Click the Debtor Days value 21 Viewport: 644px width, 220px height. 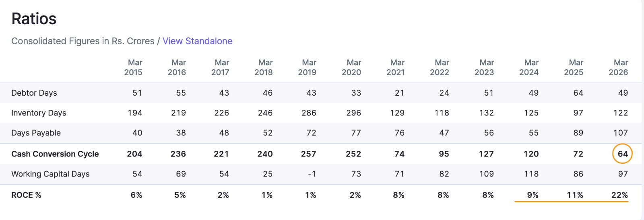pos(399,93)
